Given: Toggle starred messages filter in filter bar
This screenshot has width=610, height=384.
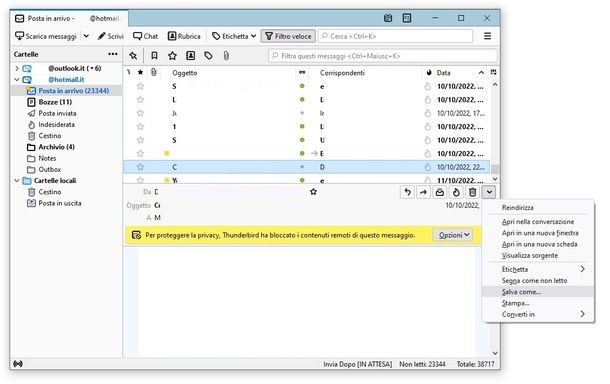Looking at the screenshot, I should (x=172, y=56).
